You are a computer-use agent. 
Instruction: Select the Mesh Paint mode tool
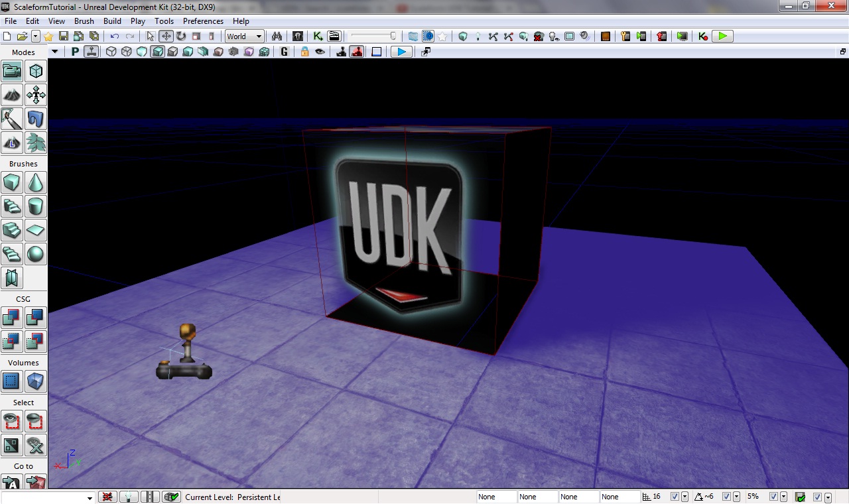pyautogui.click(x=12, y=119)
